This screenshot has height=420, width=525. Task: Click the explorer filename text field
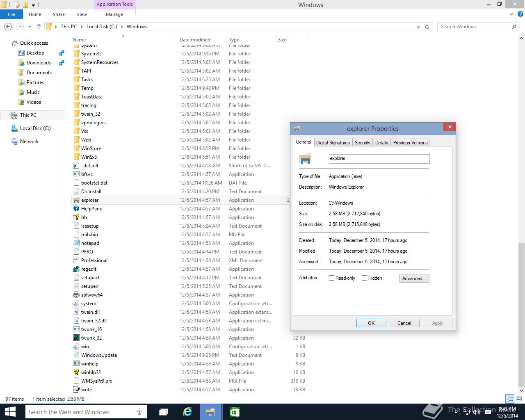[x=379, y=159]
